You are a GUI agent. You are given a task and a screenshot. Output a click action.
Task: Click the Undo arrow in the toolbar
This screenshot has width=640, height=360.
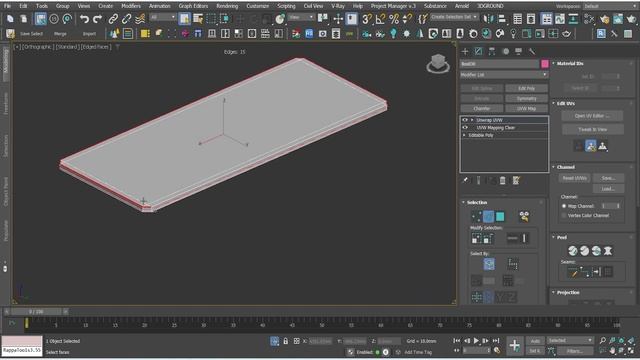(84, 19)
